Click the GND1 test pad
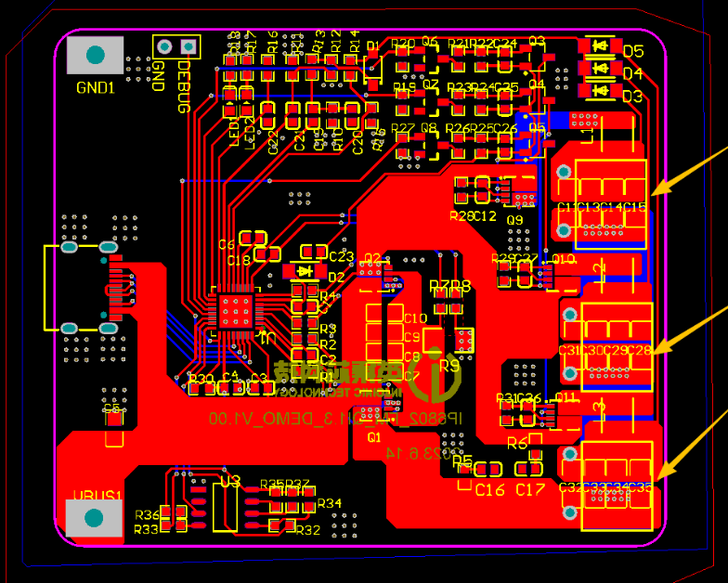The height and width of the screenshot is (583, 728). point(95,55)
